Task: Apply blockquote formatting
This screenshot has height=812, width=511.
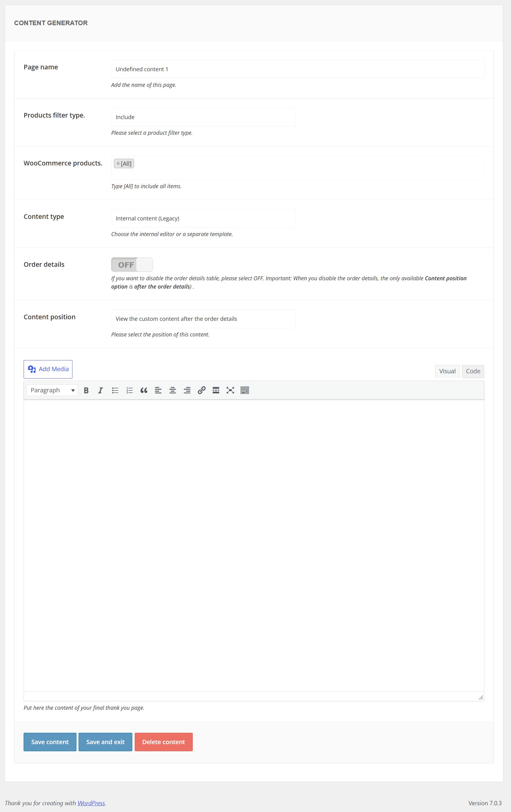Action: pos(144,390)
